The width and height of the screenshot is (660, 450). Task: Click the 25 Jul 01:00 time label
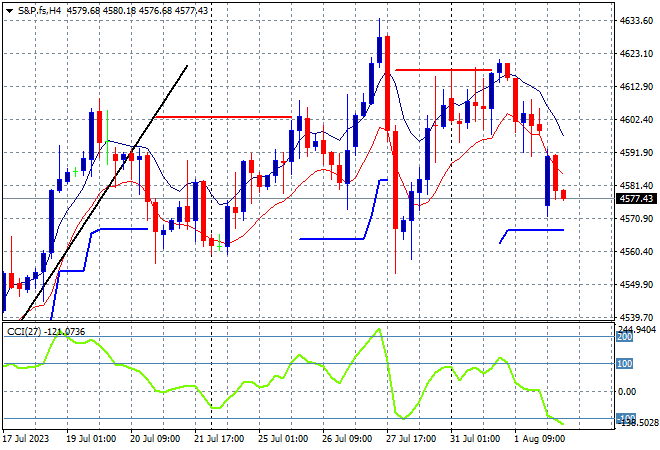coord(283,439)
